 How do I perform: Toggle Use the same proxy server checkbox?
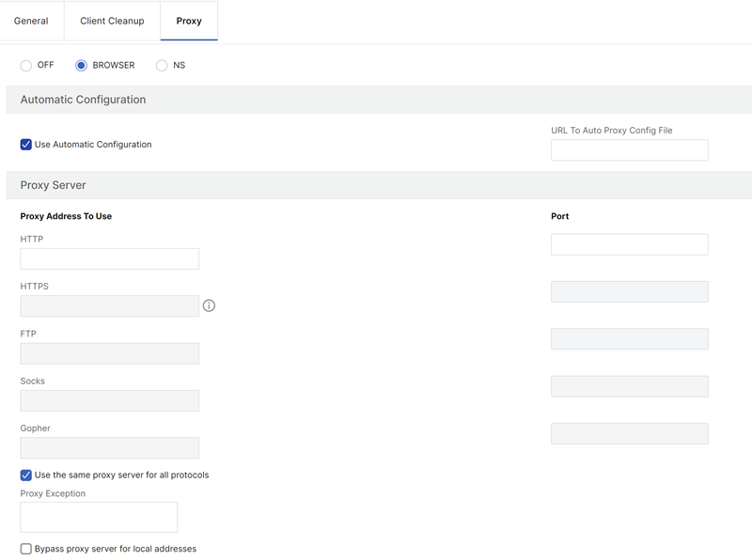click(x=26, y=475)
